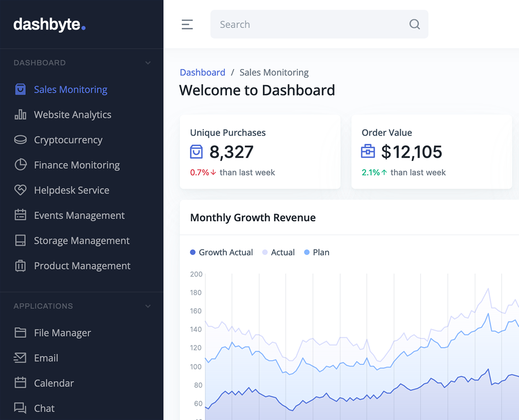Click the Website Analytics bar chart icon

pos(20,115)
